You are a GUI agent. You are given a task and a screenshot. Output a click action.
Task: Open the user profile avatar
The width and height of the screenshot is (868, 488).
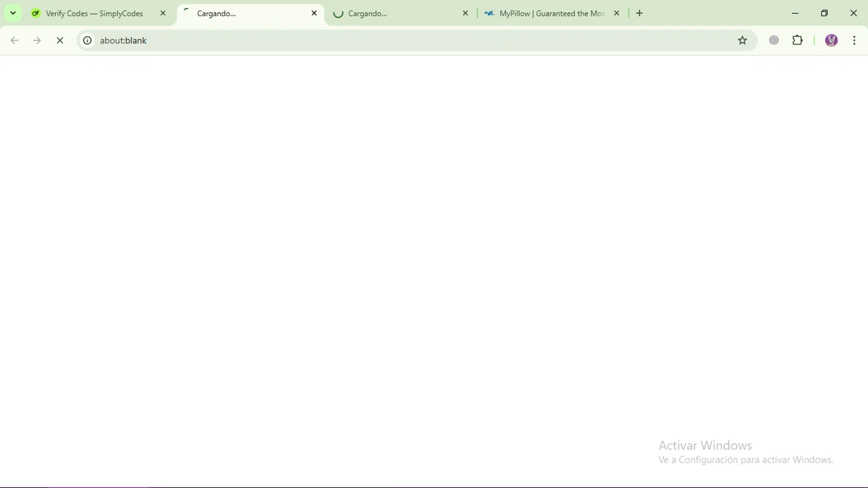click(x=832, y=41)
